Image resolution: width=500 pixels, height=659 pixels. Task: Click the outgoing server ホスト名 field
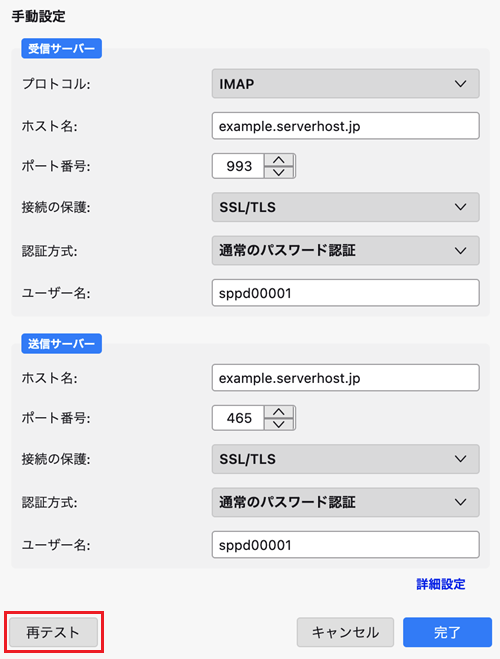click(x=345, y=378)
